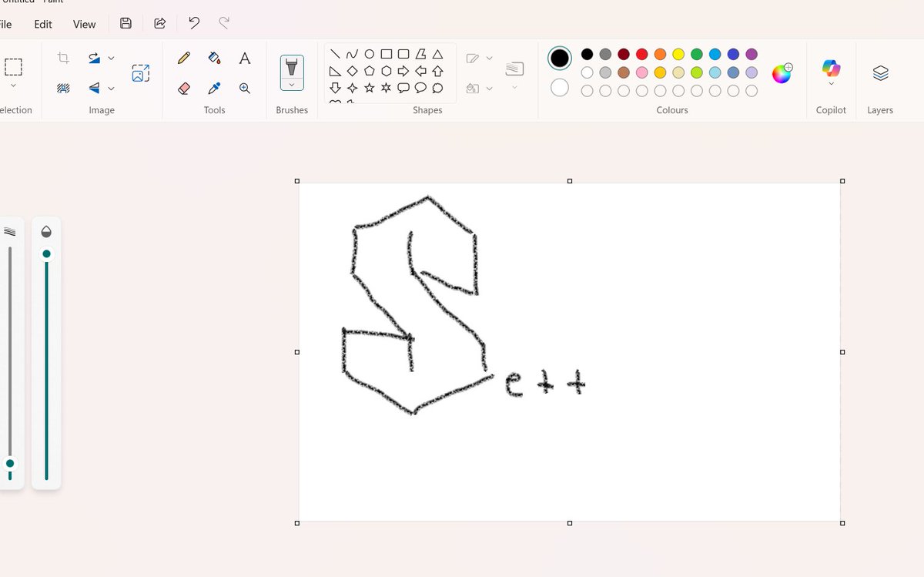This screenshot has height=577, width=924.
Task: Select the marker brush
Action: point(292,66)
